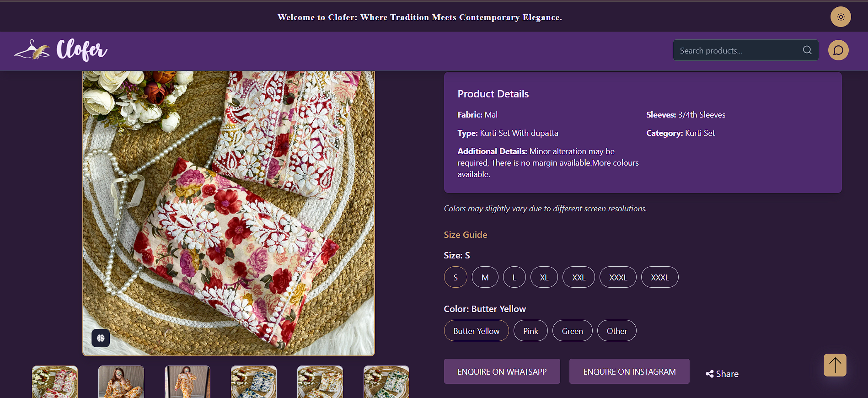Open the Size Guide link
Image resolution: width=868 pixels, height=398 pixels.
click(x=465, y=235)
